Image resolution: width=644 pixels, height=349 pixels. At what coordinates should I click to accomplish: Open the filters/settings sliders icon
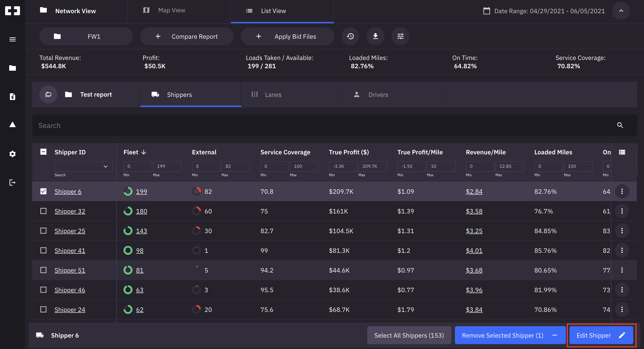click(400, 36)
